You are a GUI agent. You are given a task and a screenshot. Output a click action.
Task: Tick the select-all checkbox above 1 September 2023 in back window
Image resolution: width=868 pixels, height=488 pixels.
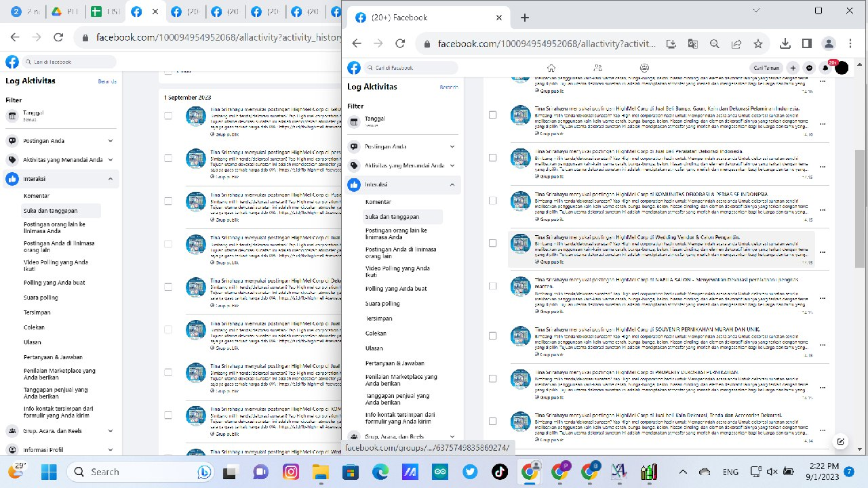pos(168,71)
